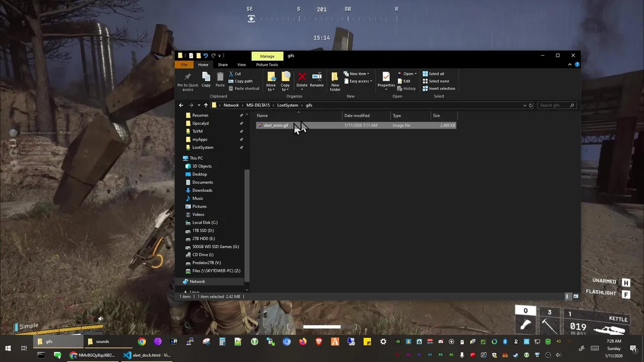Click the Manage contextual tab
This screenshot has width=644, height=362.
pos(267,56)
